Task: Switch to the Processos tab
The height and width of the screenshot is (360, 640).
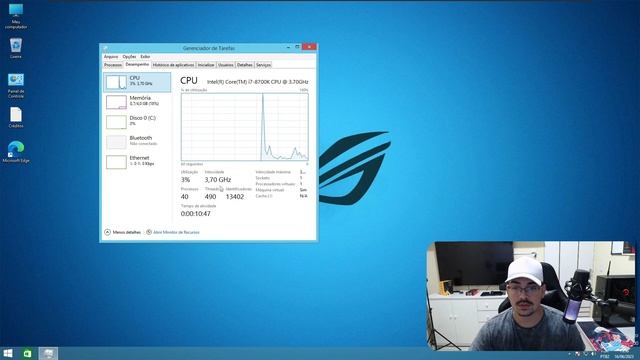Action: click(113, 65)
